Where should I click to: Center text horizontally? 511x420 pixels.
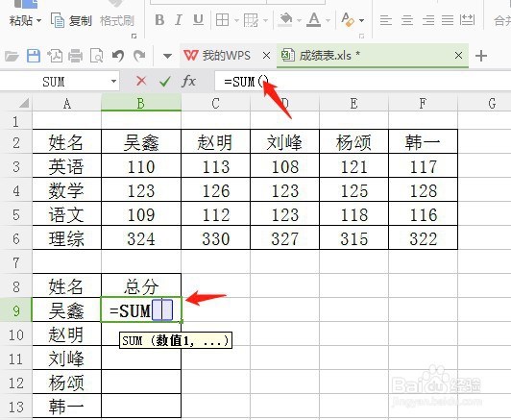click(x=407, y=20)
